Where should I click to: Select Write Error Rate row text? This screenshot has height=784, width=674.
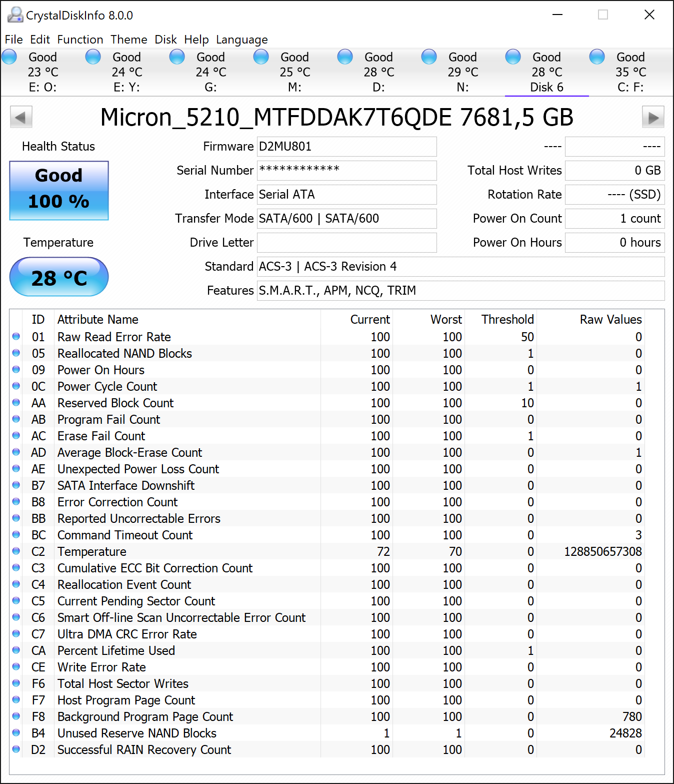[101, 667]
